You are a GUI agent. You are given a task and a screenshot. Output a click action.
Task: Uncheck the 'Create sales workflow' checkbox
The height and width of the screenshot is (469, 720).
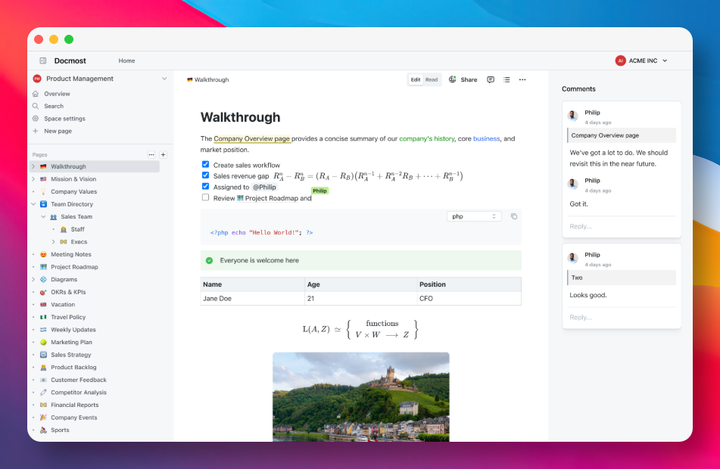(x=205, y=164)
